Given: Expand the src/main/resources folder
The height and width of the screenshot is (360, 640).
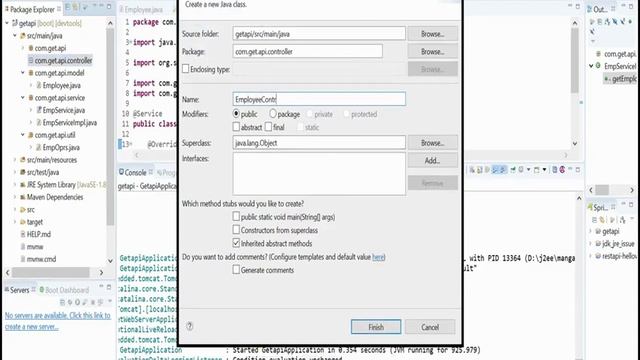Looking at the screenshot, I should [x=15, y=160].
